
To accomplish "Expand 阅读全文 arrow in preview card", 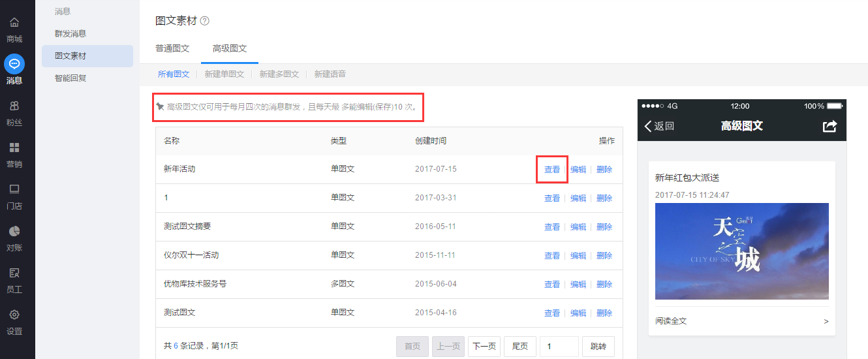I will (826, 321).
